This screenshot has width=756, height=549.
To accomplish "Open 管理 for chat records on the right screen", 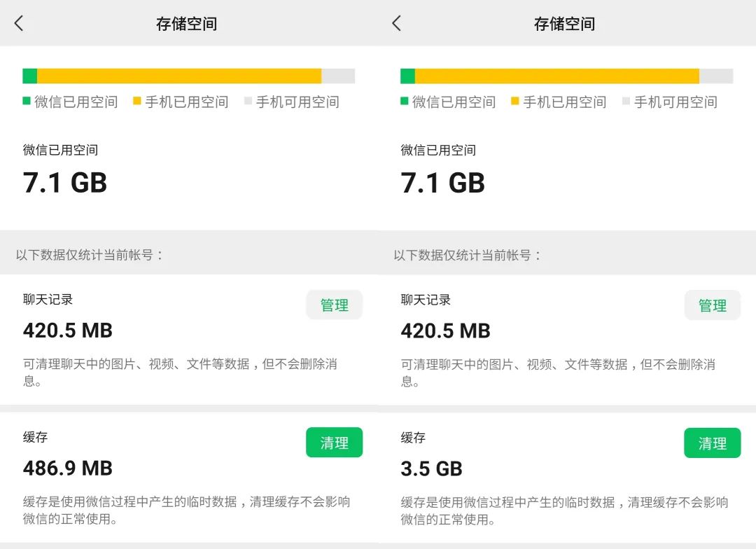I will (x=712, y=305).
